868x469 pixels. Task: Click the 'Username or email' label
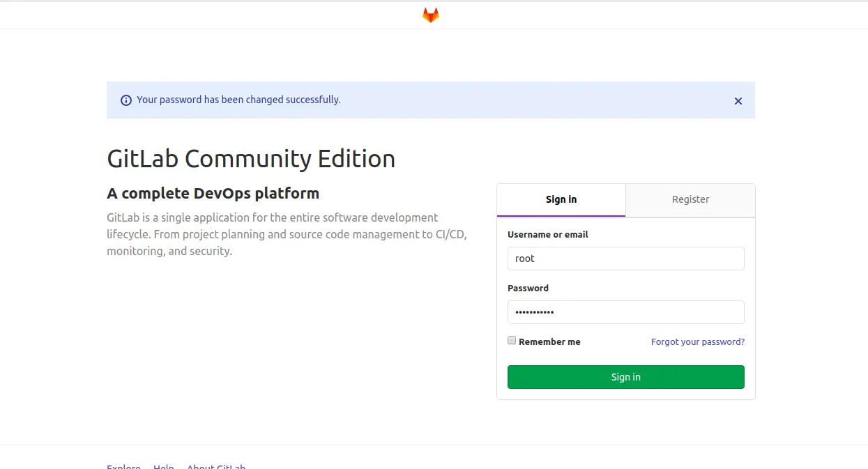548,235
